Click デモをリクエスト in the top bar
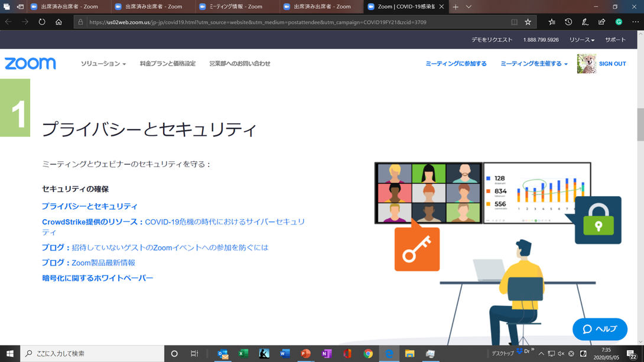The image size is (644, 362). [492, 40]
